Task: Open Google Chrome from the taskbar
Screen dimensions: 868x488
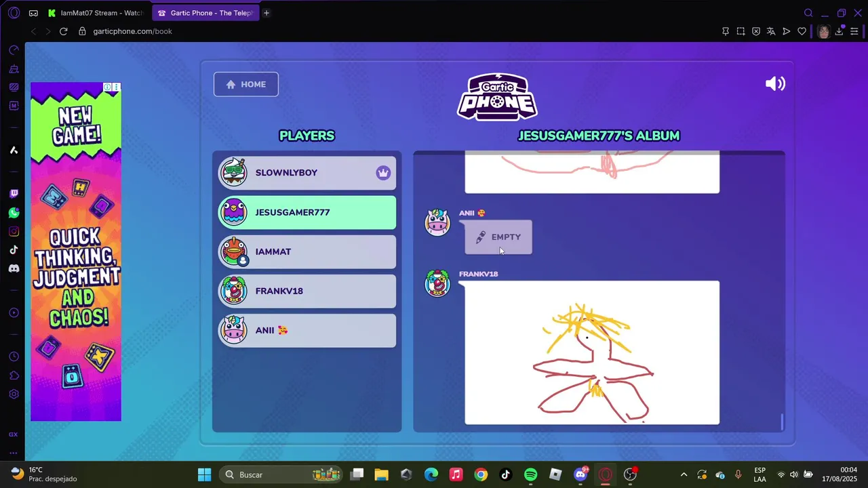Action: 481,474
